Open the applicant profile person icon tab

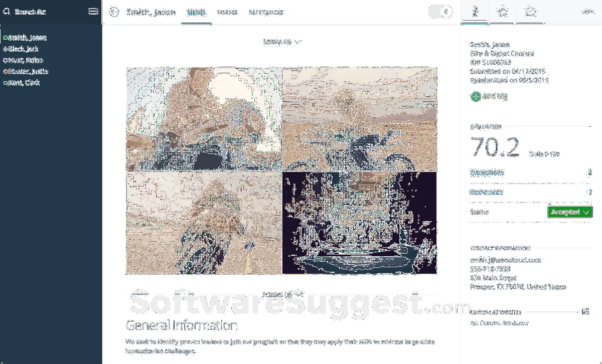point(475,12)
